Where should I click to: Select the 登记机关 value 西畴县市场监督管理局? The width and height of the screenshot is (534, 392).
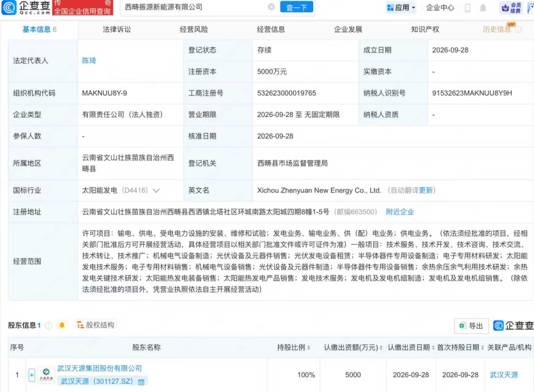click(293, 163)
